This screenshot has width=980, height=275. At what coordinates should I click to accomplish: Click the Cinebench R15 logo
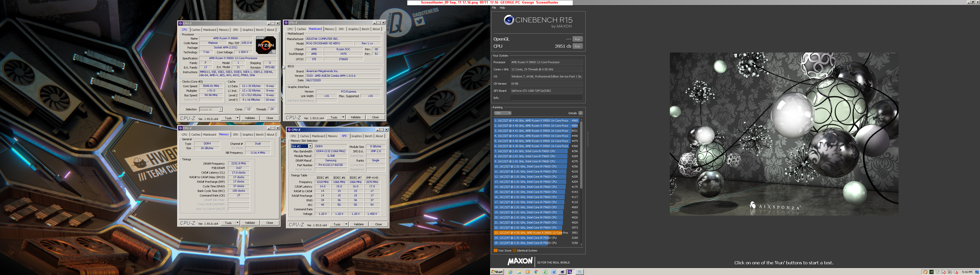[x=538, y=21]
